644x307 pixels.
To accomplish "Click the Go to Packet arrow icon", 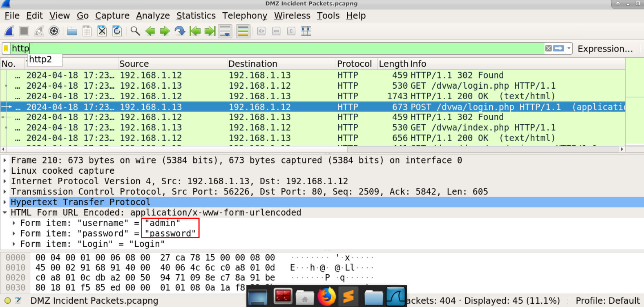I will coord(180,31).
